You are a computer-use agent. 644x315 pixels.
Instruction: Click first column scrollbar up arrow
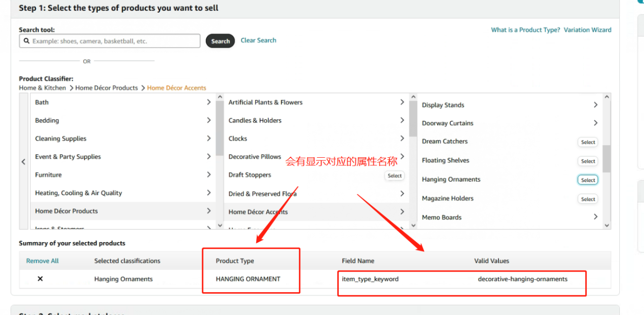(x=219, y=97)
